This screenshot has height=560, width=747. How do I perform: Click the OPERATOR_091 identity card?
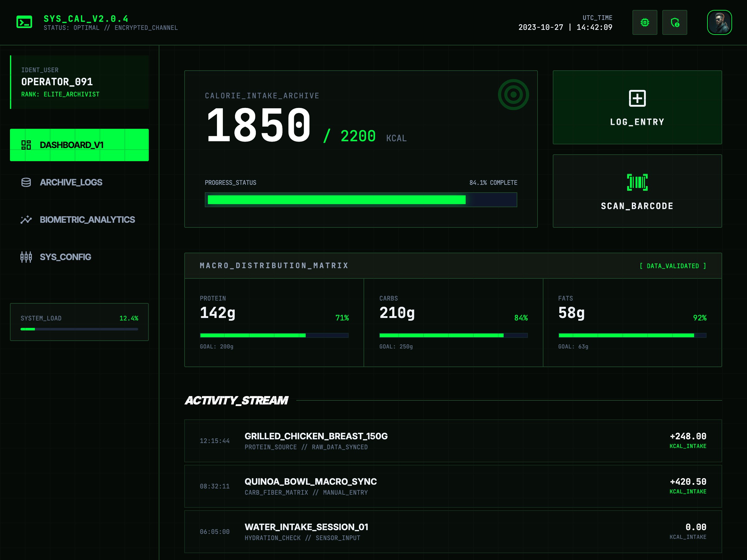79,82
